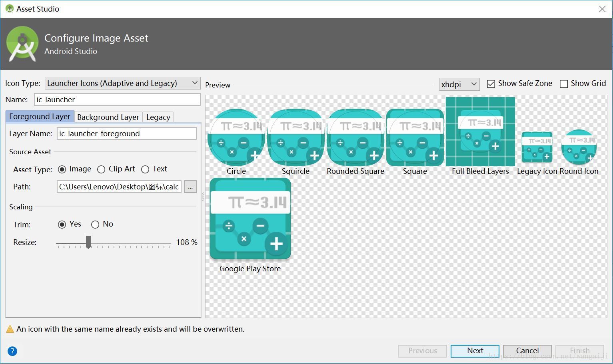Click the Resize slider handle
This screenshot has height=364, width=613.
point(88,242)
